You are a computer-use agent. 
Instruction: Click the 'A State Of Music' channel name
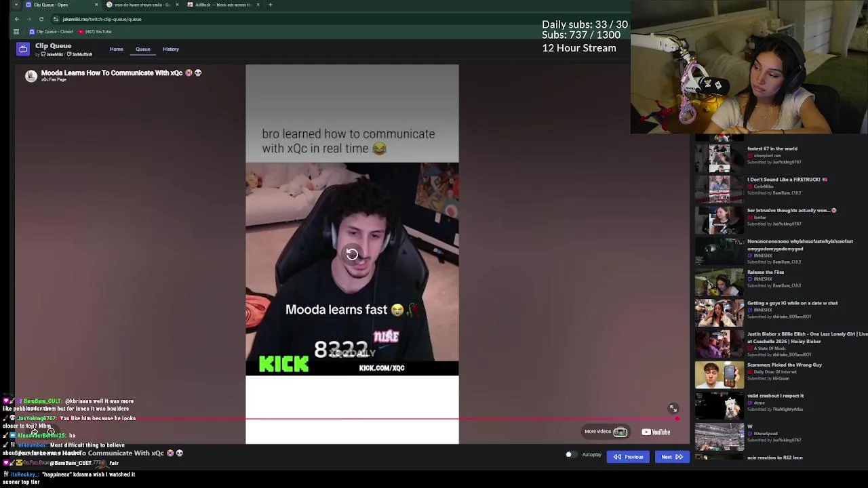pos(770,348)
